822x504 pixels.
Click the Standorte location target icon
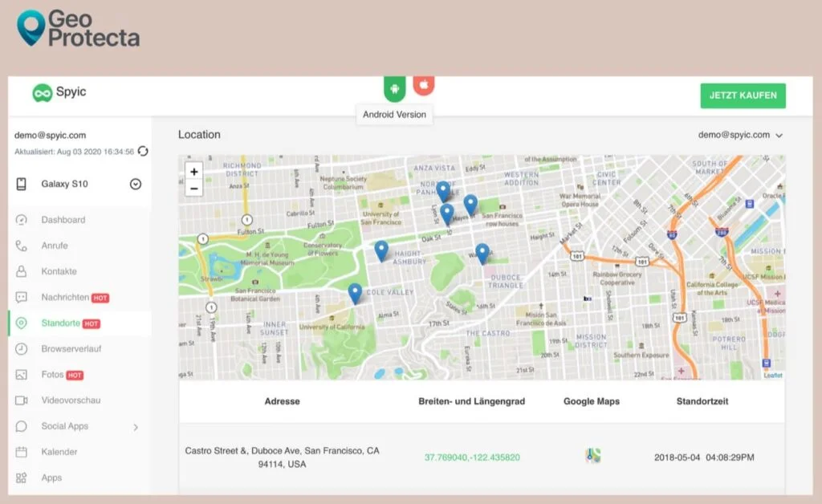pos(21,323)
